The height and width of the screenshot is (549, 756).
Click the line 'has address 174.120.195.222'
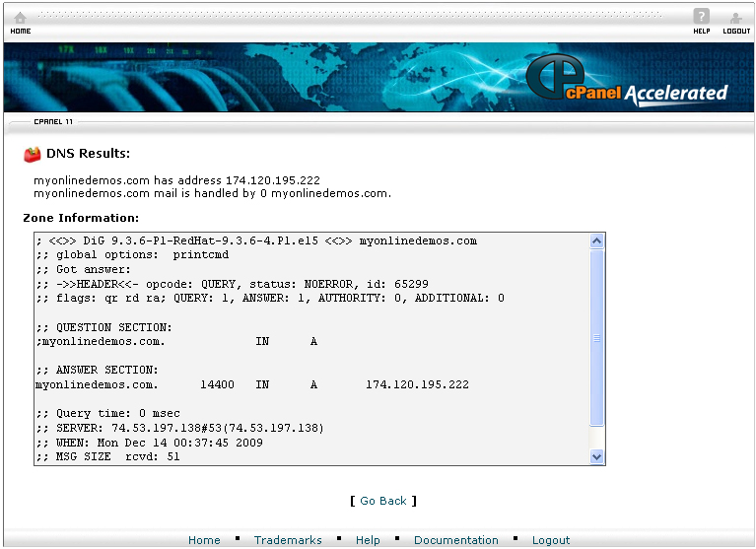pyautogui.click(x=176, y=180)
